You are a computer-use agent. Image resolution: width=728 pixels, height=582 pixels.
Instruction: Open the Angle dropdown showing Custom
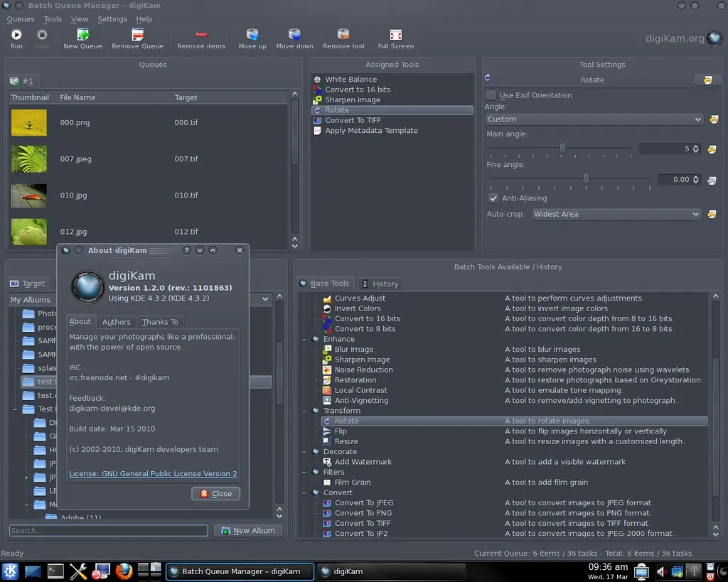click(x=594, y=119)
